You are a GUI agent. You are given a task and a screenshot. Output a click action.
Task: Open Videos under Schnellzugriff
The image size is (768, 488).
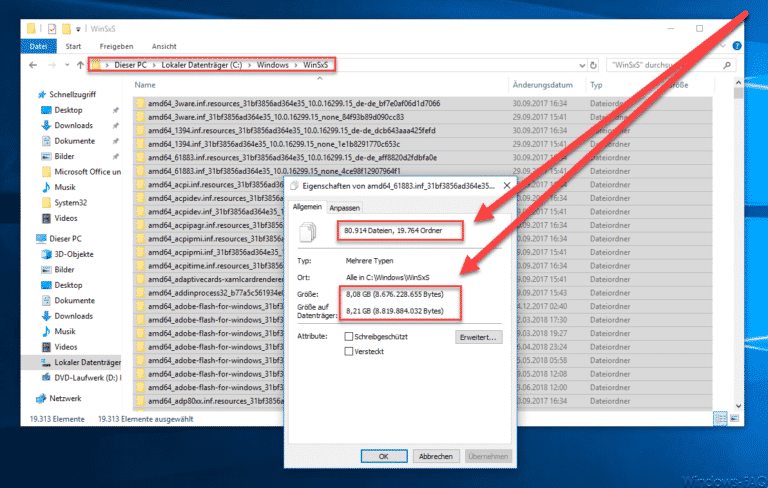point(66,218)
